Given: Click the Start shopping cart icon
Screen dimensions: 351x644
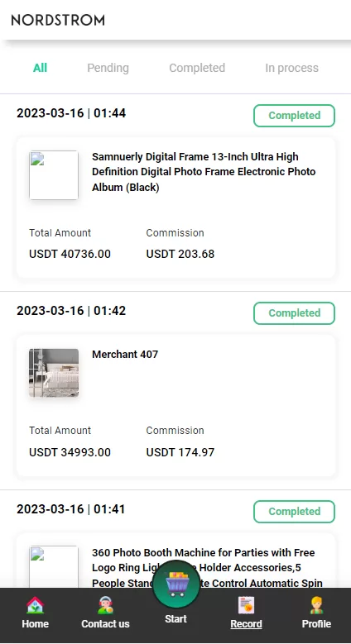Looking at the screenshot, I should 176,584.
